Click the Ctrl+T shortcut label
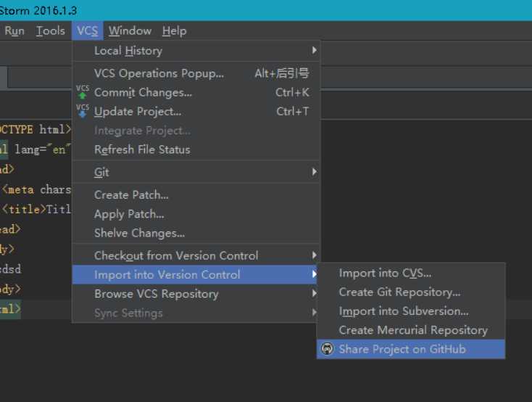Image resolution: width=532 pixels, height=402 pixels. coord(293,112)
